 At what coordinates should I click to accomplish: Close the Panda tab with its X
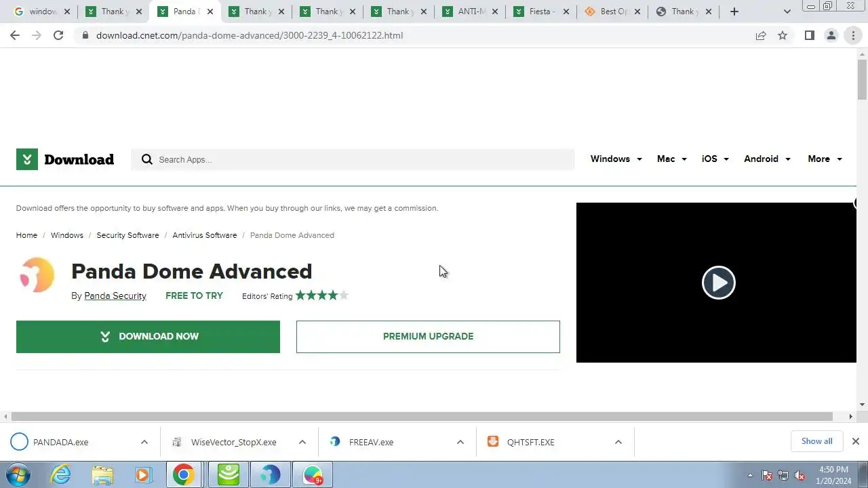[x=210, y=12]
